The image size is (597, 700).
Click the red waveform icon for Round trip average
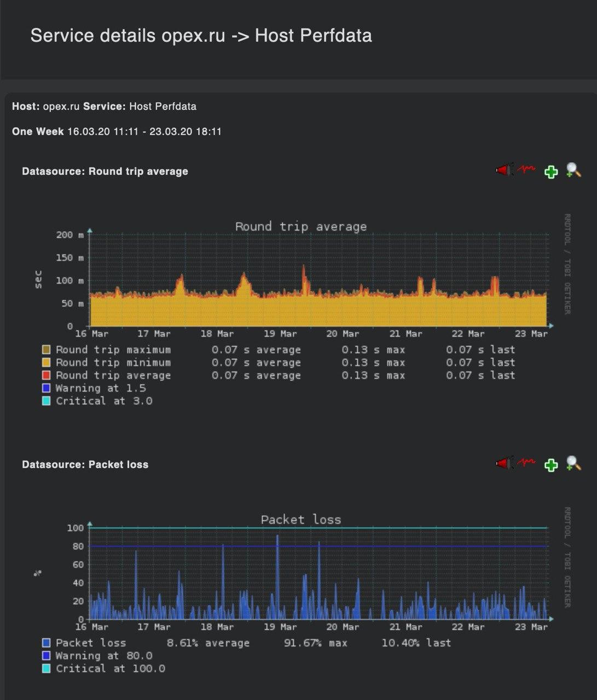tap(526, 170)
